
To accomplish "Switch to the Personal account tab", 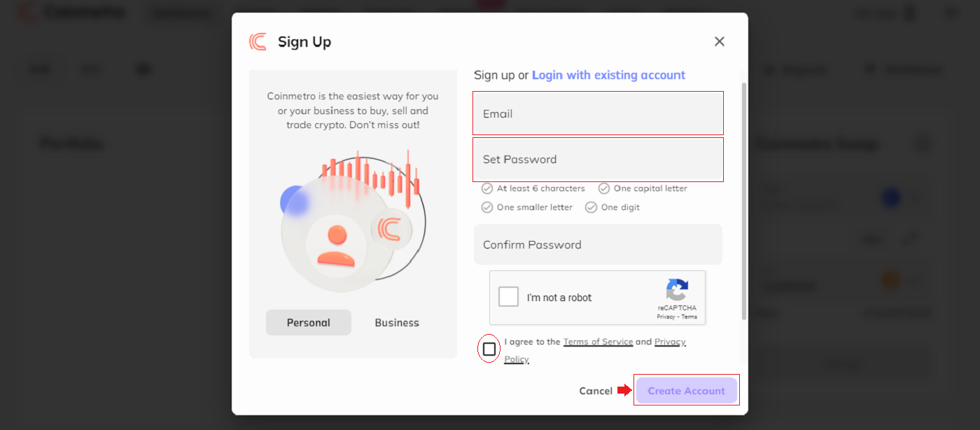I will (308, 322).
